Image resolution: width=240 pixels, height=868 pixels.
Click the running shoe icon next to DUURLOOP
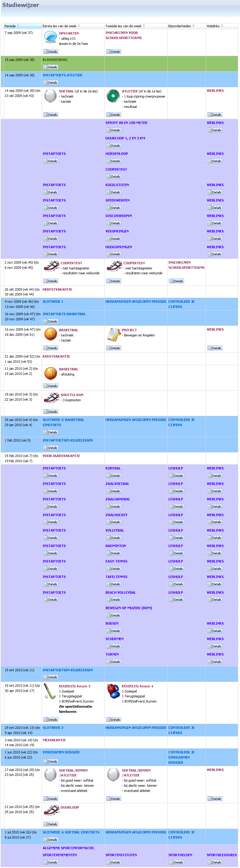click(51, 810)
